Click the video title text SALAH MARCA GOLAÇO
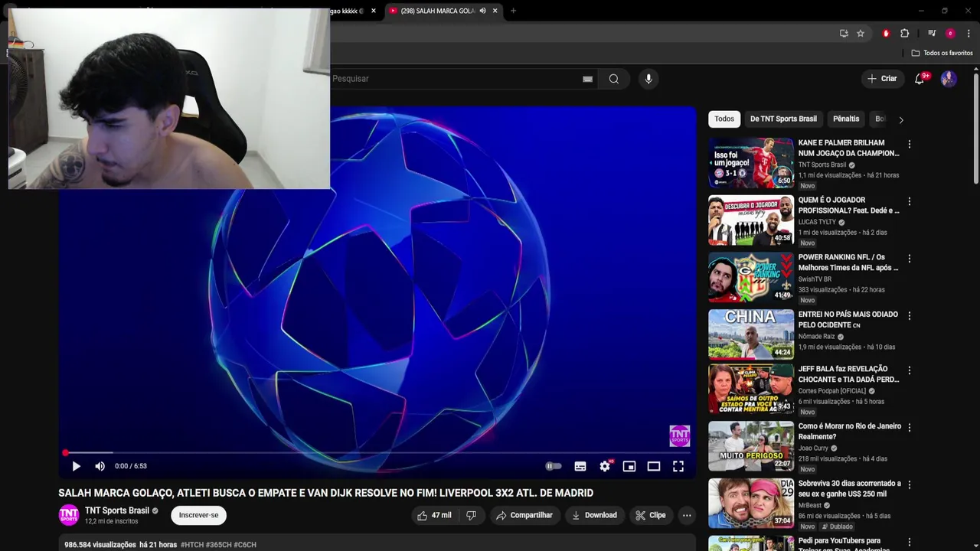This screenshot has width=980, height=551. click(325, 493)
